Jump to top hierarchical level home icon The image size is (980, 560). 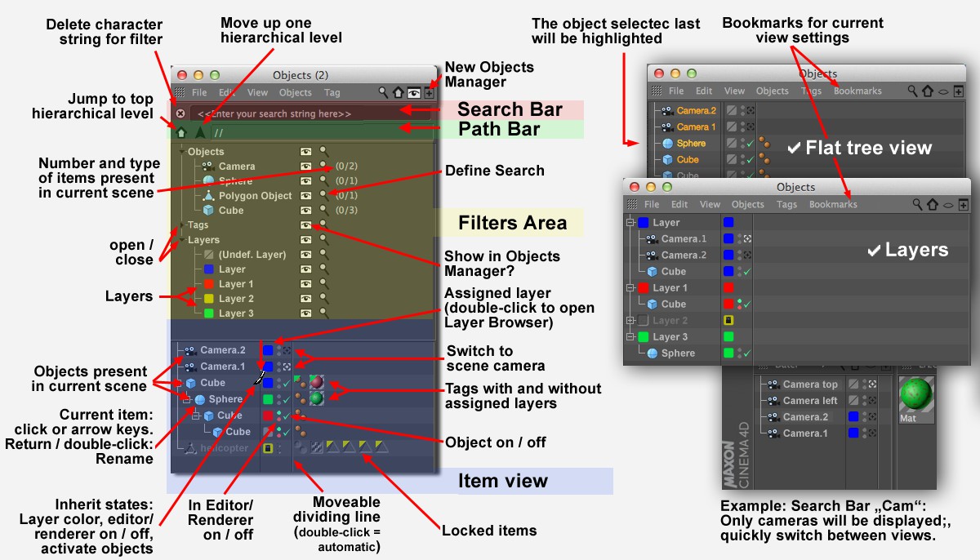click(x=180, y=132)
